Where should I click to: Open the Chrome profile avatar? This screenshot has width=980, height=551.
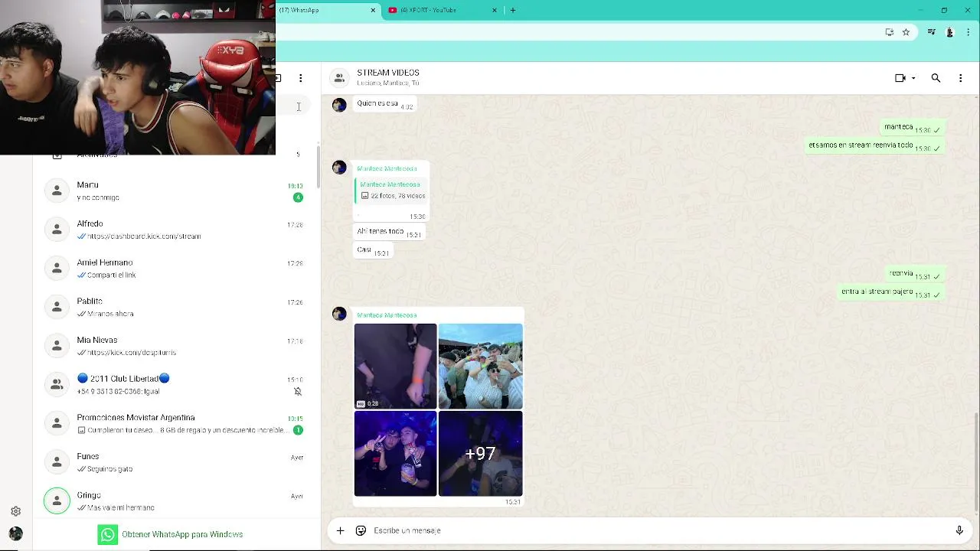click(950, 32)
